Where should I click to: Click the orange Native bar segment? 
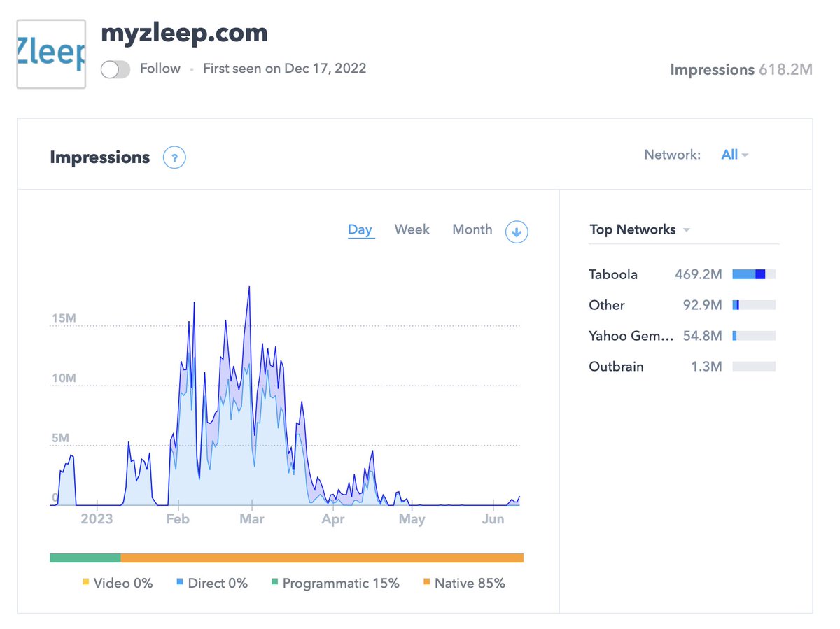click(322, 558)
